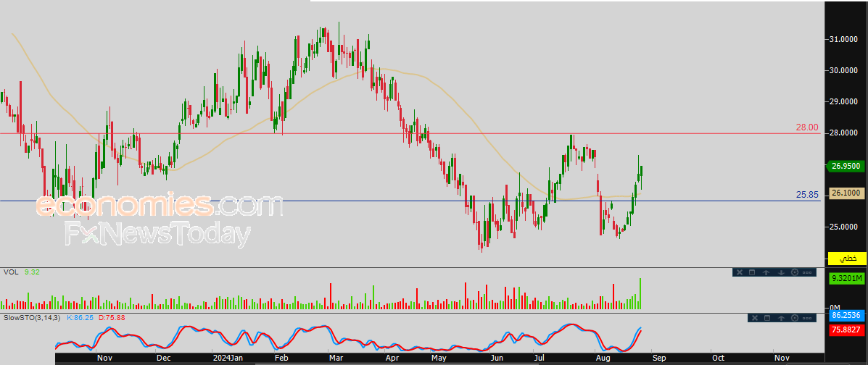Click the red 28.00 resistance label

(x=806, y=127)
